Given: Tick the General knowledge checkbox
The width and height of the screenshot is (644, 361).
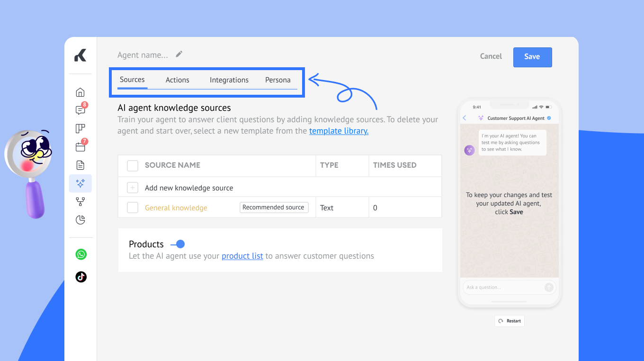Looking at the screenshot, I should [x=133, y=208].
